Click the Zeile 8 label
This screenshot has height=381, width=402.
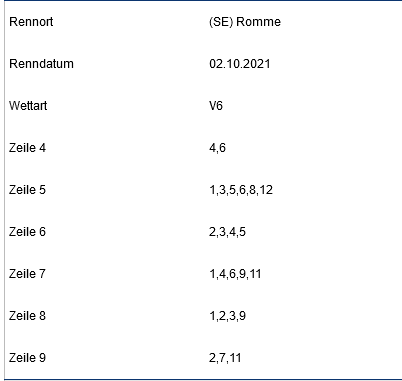[x=27, y=316]
